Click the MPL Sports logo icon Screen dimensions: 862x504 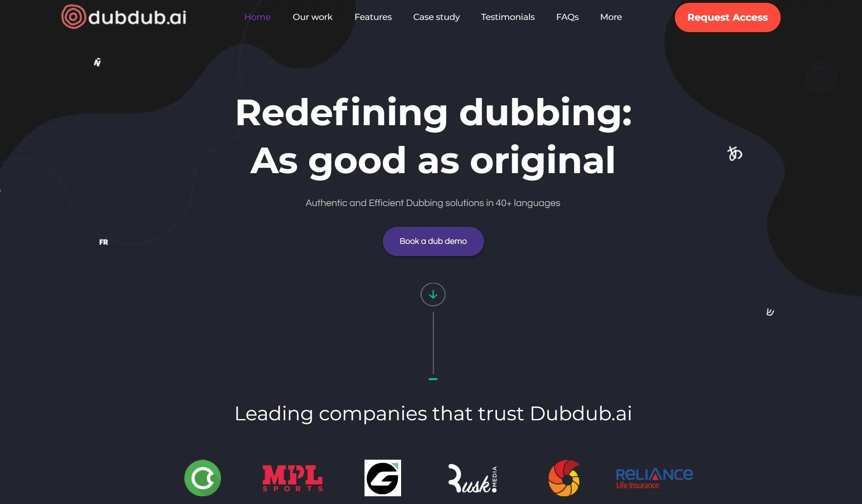292,478
